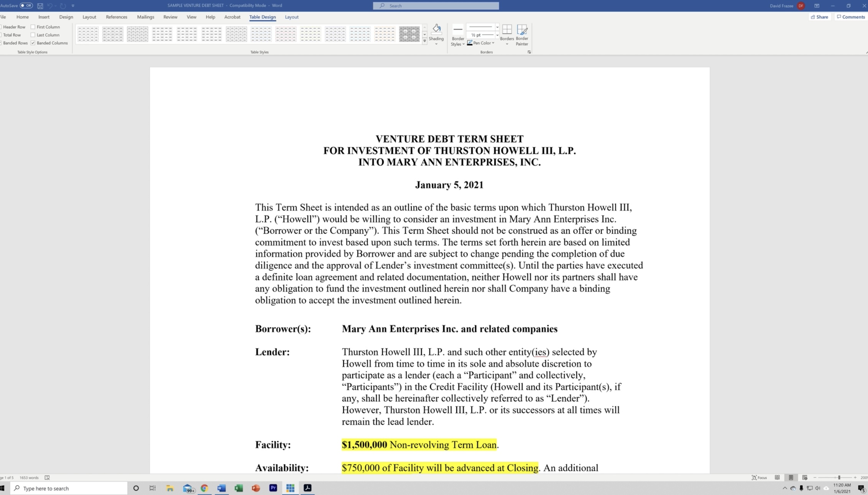868x495 pixels.
Task: Expand the Shading dropdown arrow
Action: click(436, 44)
